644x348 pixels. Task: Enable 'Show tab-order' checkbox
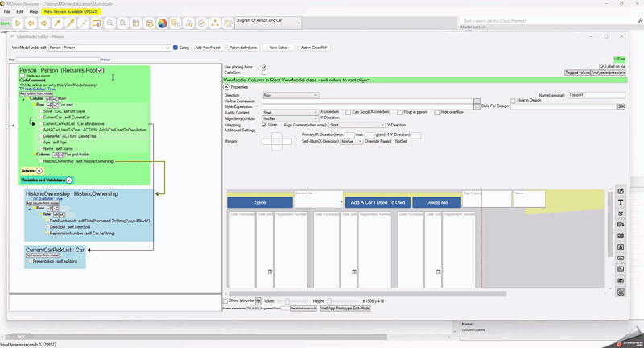pyautogui.click(x=226, y=300)
